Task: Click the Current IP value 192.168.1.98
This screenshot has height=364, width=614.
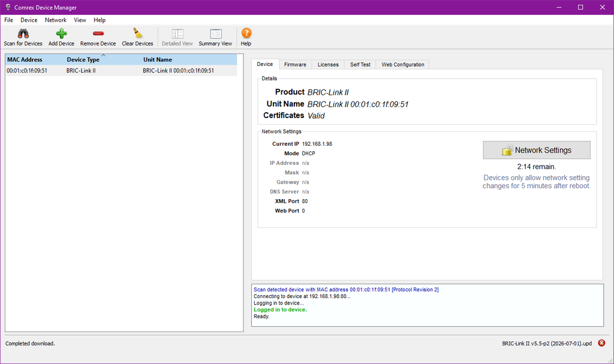Action: point(317,144)
